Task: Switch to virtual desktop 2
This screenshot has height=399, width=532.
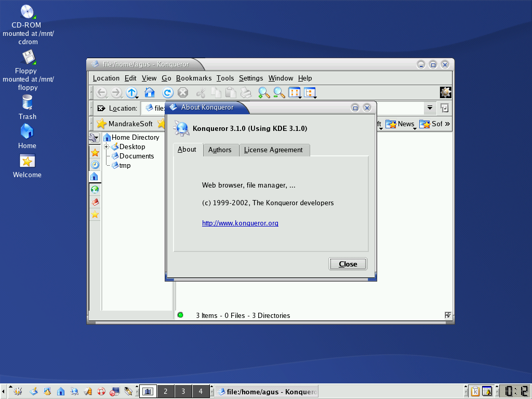Action: point(166,391)
